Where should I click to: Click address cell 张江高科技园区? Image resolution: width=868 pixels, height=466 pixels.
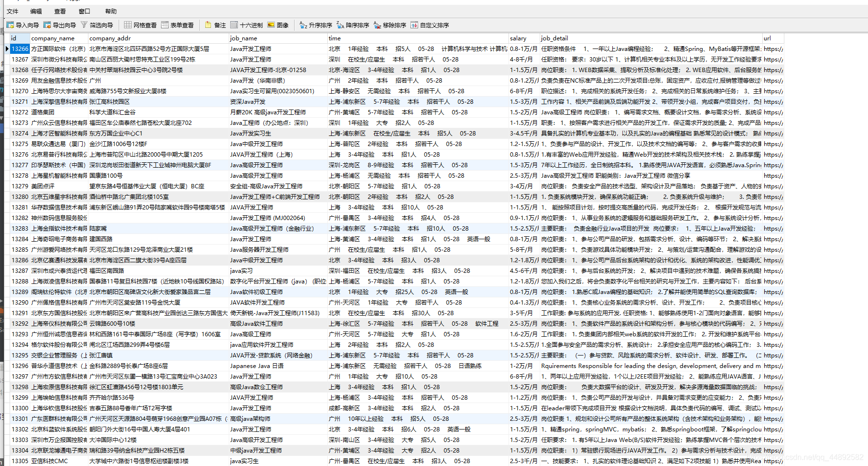pyautogui.click(x=158, y=101)
